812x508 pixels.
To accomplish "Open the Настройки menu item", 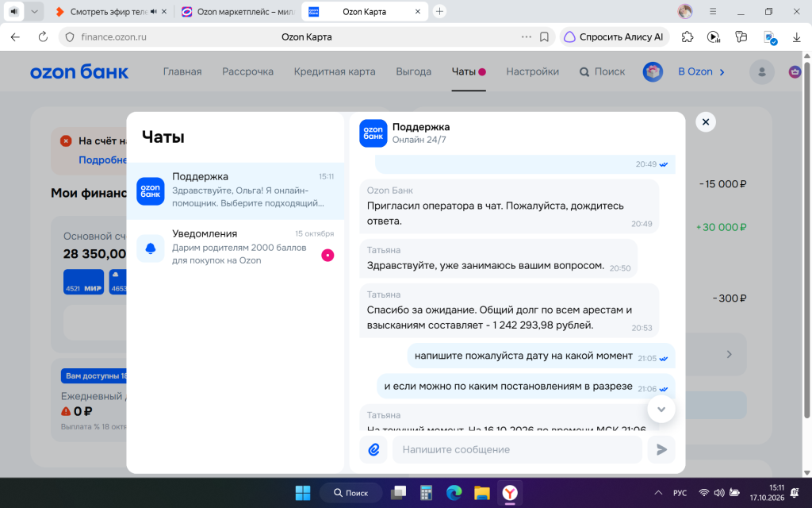I will (532, 71).
